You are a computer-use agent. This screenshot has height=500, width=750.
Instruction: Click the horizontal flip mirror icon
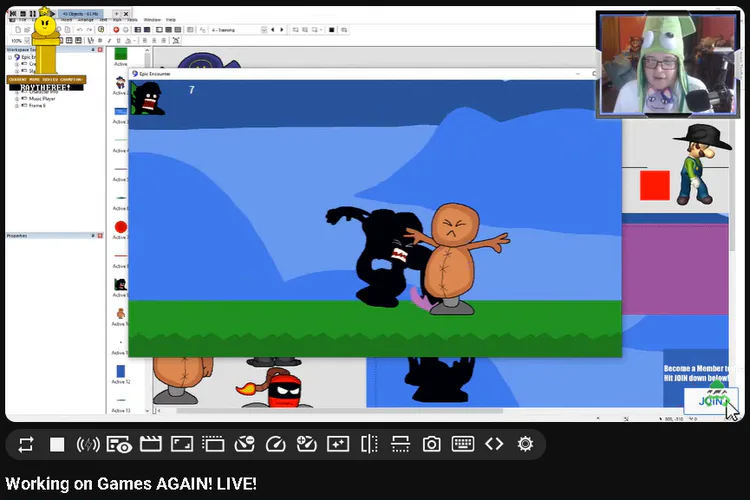(400, 444)
